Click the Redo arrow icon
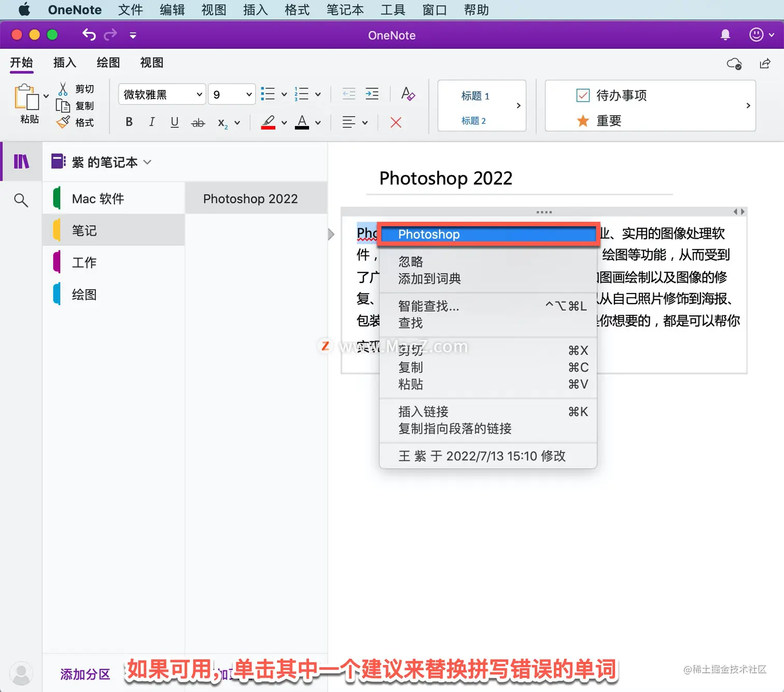Viewport: 784px width, 692px height. pos(110,35)
